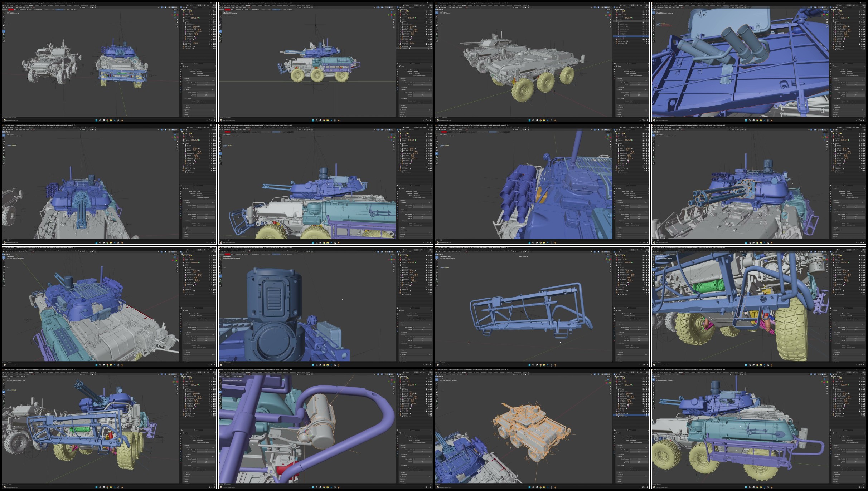Select Rotate tool in the top-left screenshot
This screenshot has height=491, width=868.
point(4,22)
